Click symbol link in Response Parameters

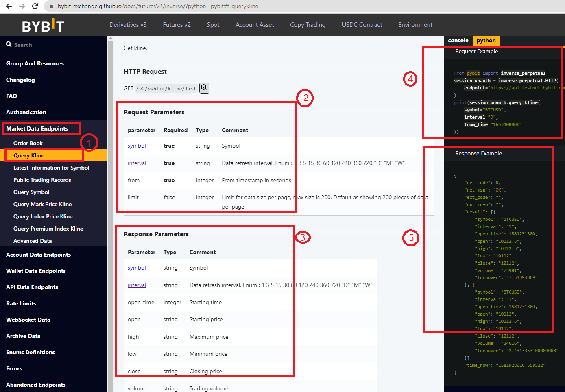[x=137, y=268]
